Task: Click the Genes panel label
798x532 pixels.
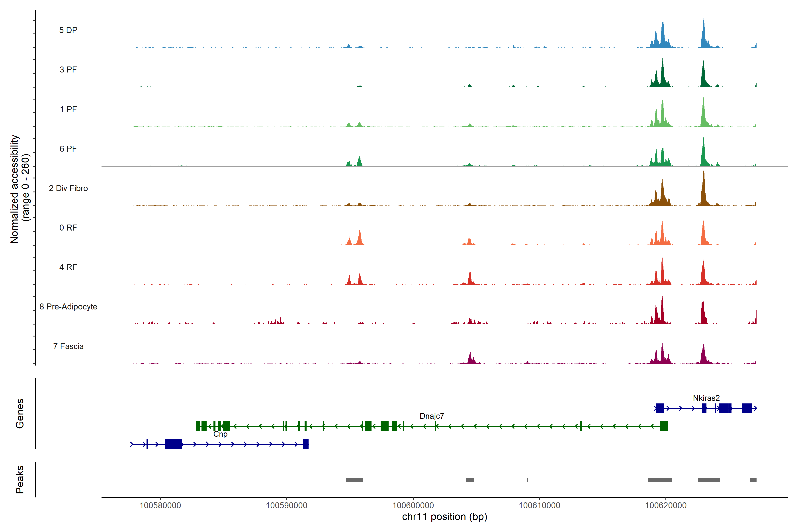Action: (20, 414)
